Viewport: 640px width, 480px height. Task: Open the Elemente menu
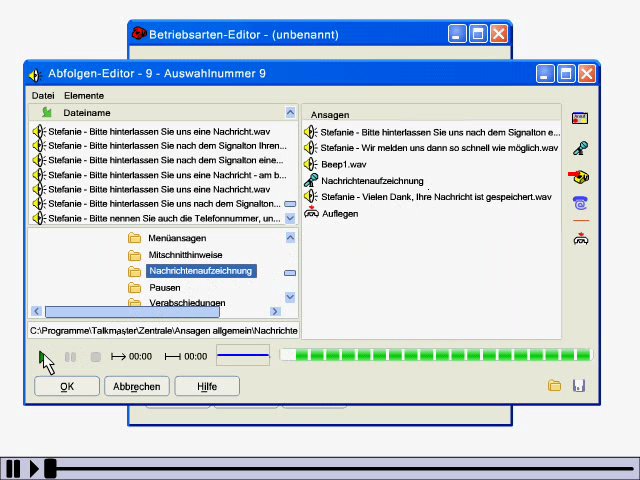point(84,96)
